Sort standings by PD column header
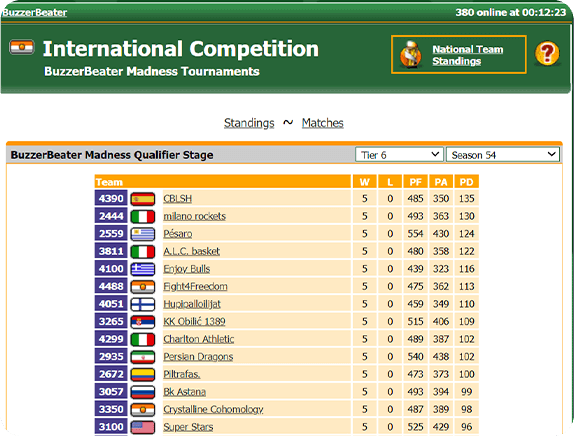The image size is (574, 436). tap(466, 182)
